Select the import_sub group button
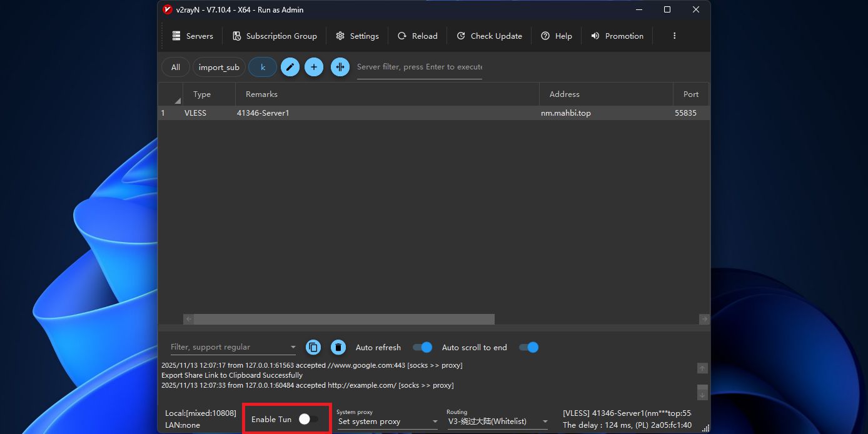This screenshot has height=434, width=868. point(219,68)
